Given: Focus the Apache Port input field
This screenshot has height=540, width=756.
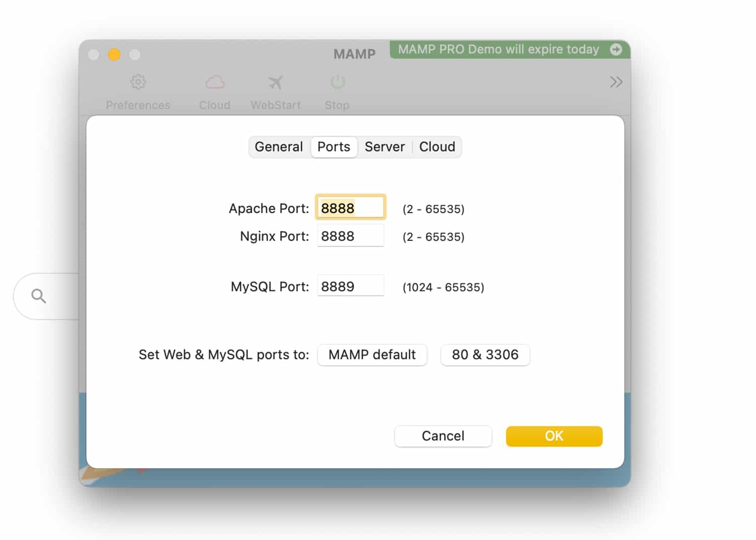Looking at the screenshot, I should [x=350, y=208].
